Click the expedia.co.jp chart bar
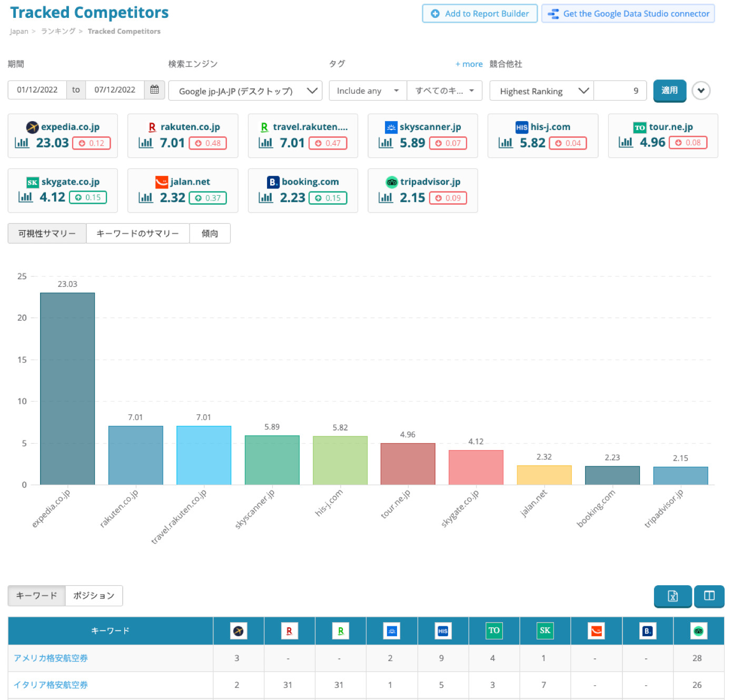The image size is (733, 700). [67, 388]
